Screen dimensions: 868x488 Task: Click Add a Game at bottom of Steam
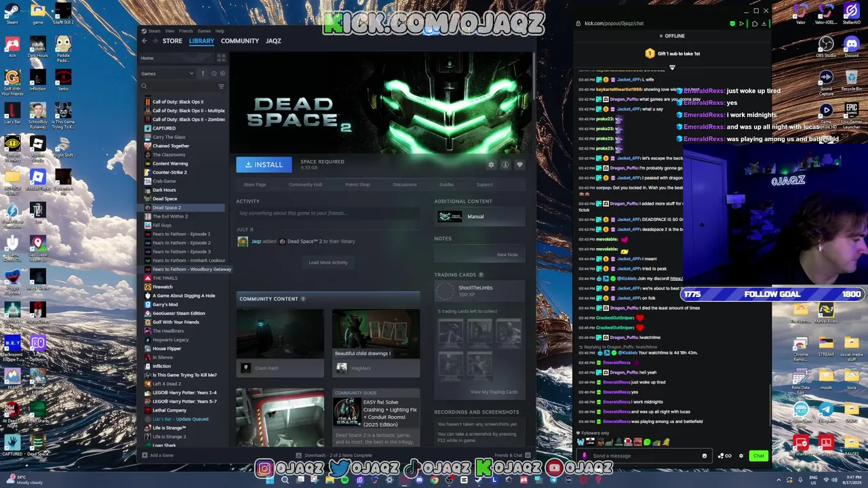pos(157,455)
